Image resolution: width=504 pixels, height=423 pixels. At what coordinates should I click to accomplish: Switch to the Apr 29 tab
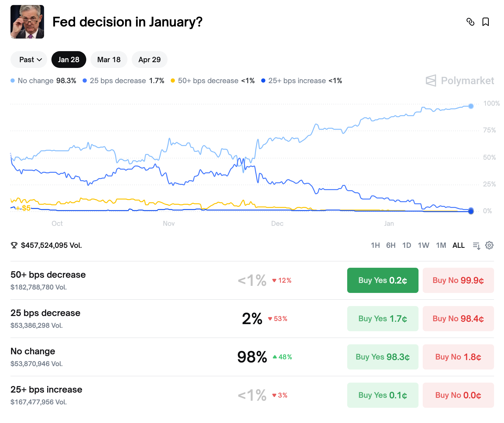tap(149, 60)
